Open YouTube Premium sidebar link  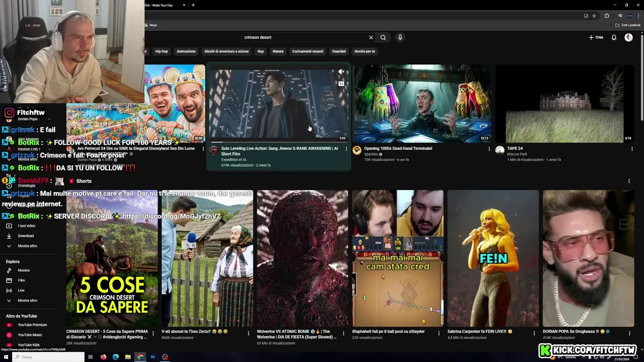(x=33, y=325)
